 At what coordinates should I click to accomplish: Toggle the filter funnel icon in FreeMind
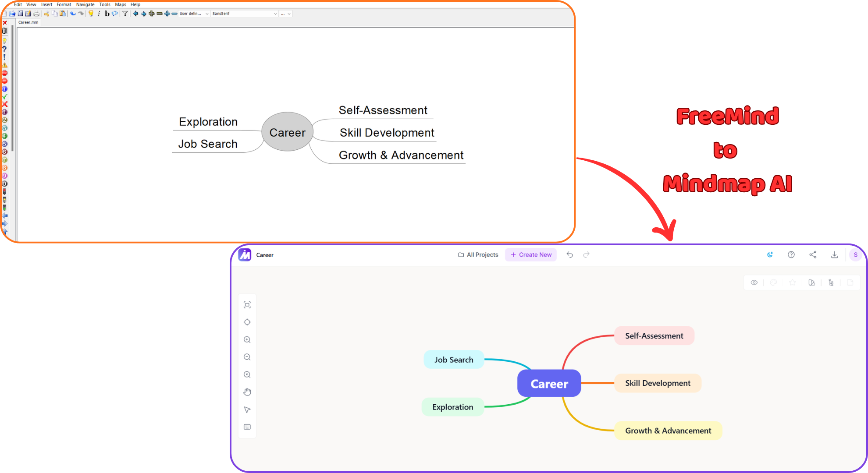[x=125, y=14]
